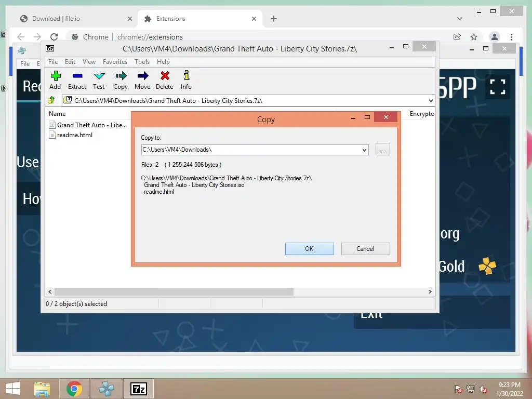Reload the Chrome page

coord(54,37)
